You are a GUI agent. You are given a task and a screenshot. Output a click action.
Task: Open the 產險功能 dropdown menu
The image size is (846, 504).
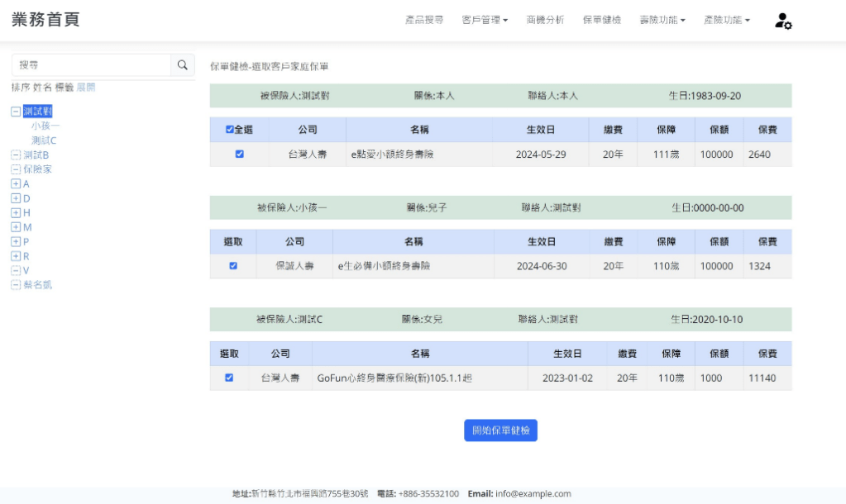coord(727,20)
